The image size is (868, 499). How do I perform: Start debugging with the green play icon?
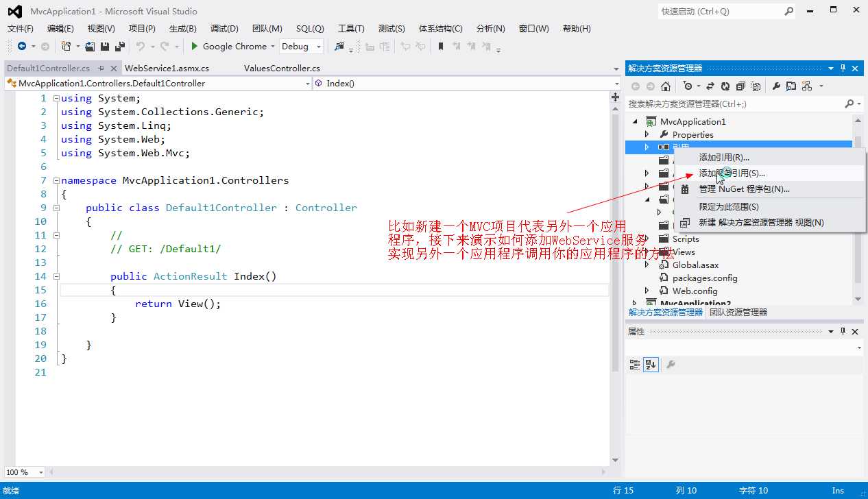(195, 47)
